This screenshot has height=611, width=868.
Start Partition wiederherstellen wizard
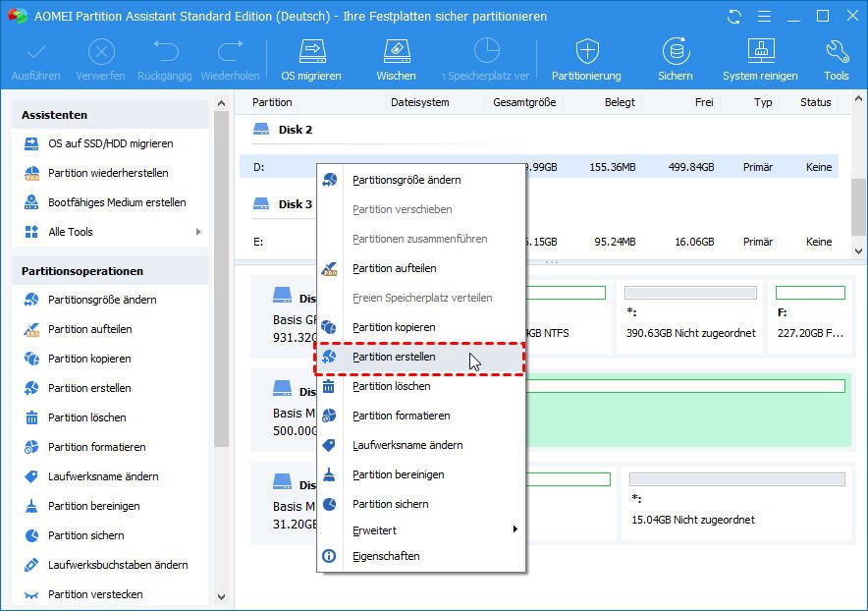(110, 173)
